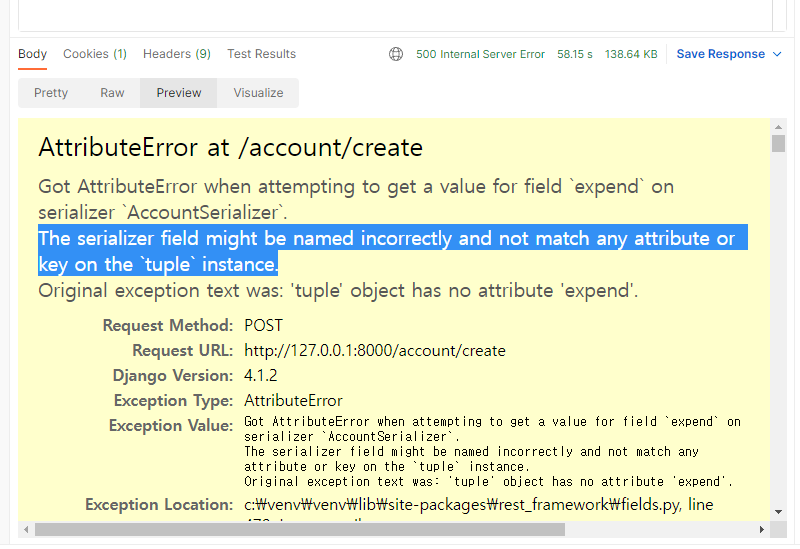The width and height of the screenshot is (800, 549).
Task: Click the Request Method value POST
Action: 263,326
